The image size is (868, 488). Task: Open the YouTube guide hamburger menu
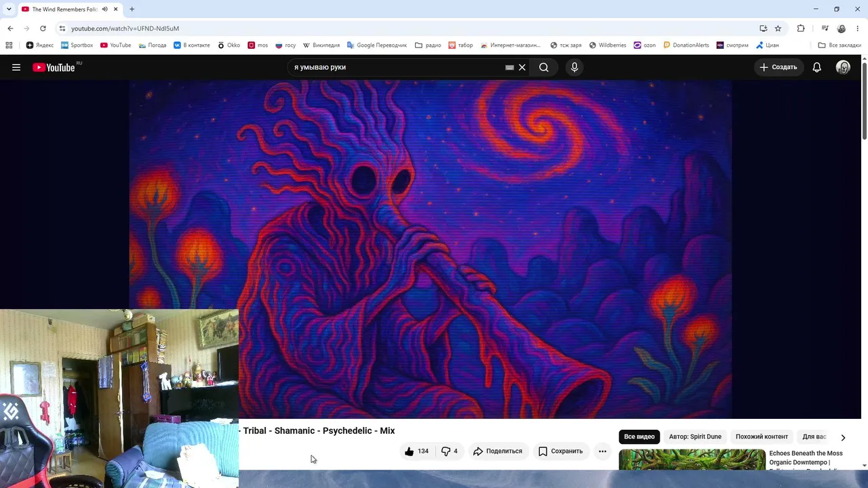[x=16, y=67]
